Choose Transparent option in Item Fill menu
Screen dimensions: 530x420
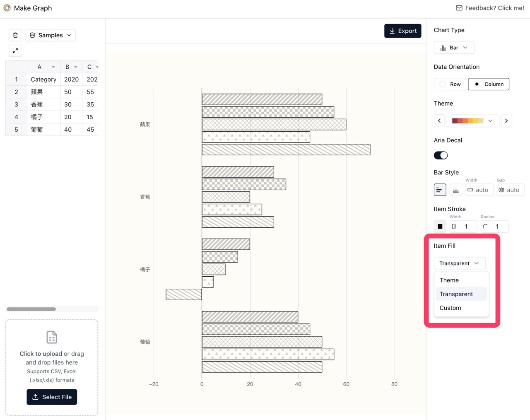461,294
